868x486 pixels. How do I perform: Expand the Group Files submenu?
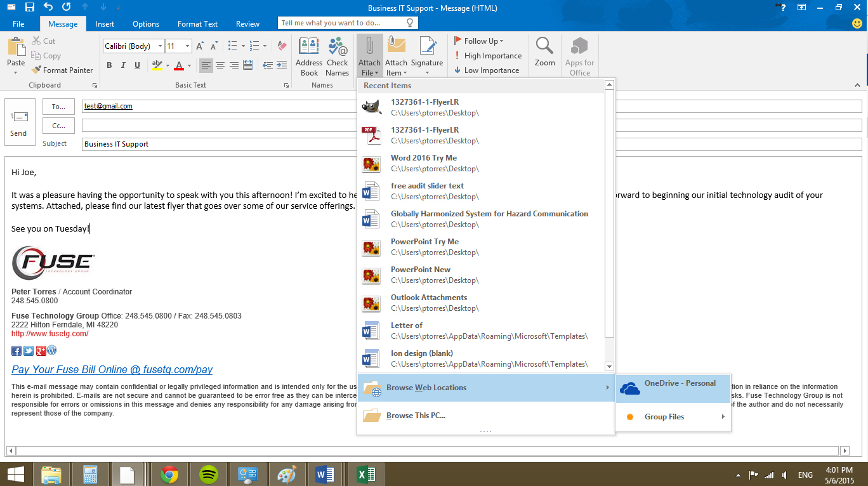point(673,417)
